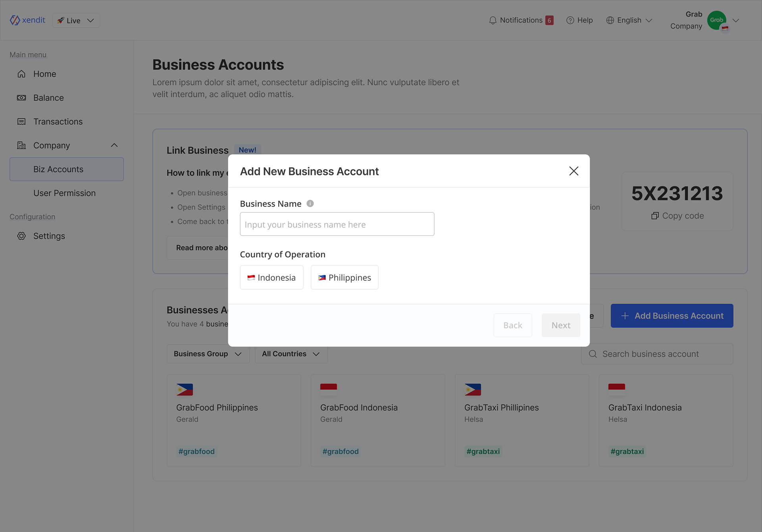
Task: Open the All Countries filter dropdown
Action: pos(291,354)
